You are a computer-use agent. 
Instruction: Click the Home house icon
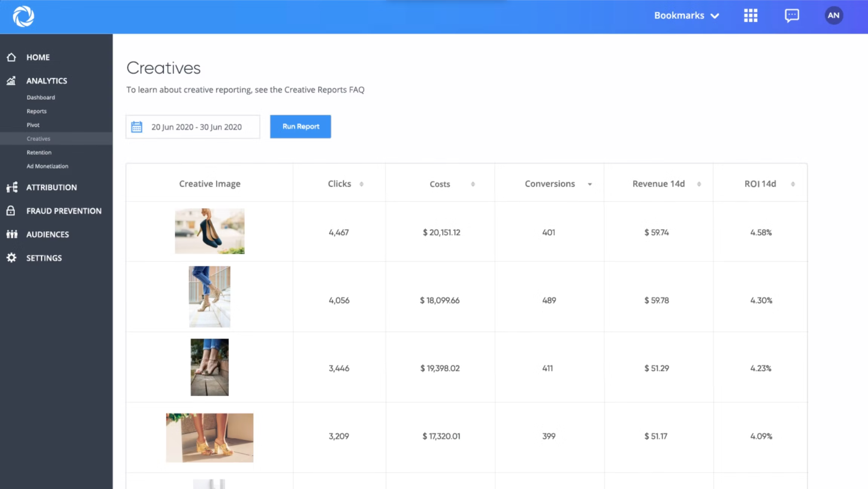click(11, 57)
